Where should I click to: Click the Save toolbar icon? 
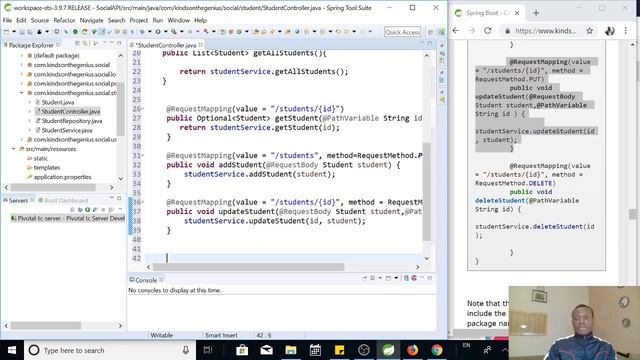tap(22, 32)
